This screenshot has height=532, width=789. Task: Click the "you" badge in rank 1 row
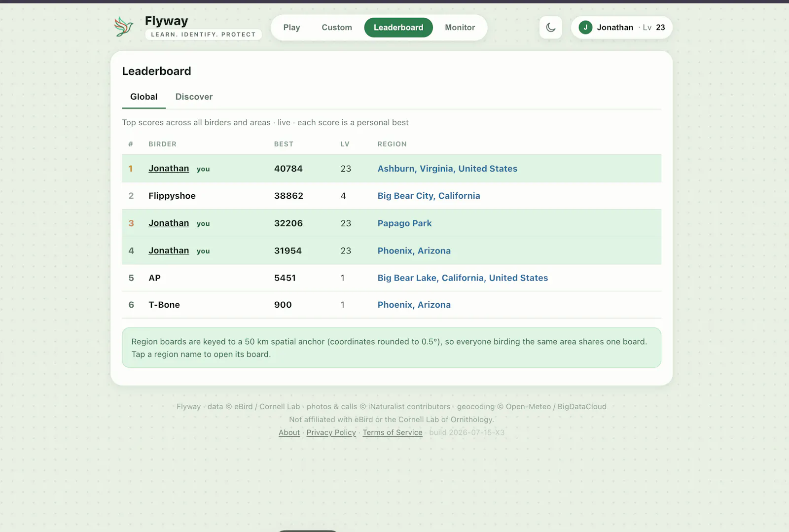click(203, 169)
